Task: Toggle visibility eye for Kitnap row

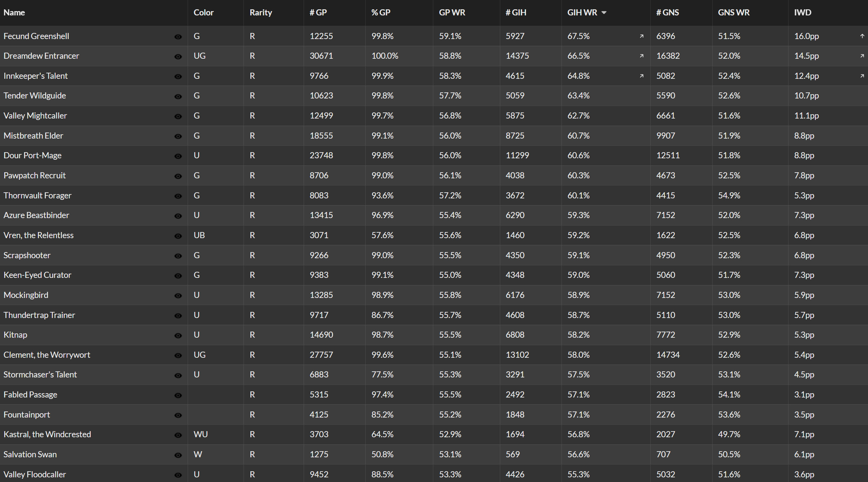Action: [x=178, y=336]
